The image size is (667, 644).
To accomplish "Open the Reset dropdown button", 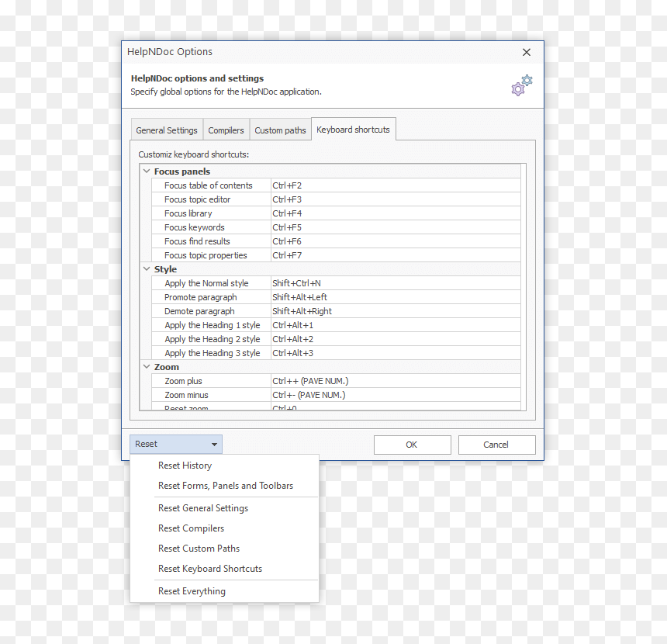I will pyautogui.click(x=176, y=445).
